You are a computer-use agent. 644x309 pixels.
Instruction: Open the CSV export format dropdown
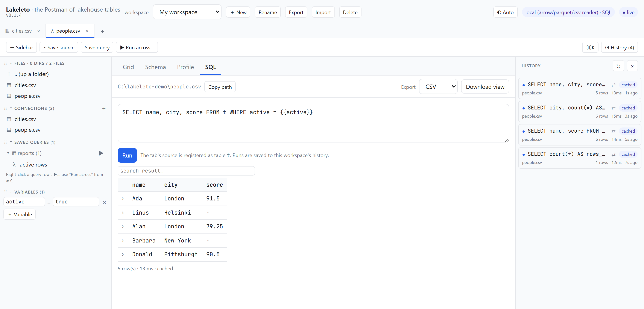coord(438,87)
